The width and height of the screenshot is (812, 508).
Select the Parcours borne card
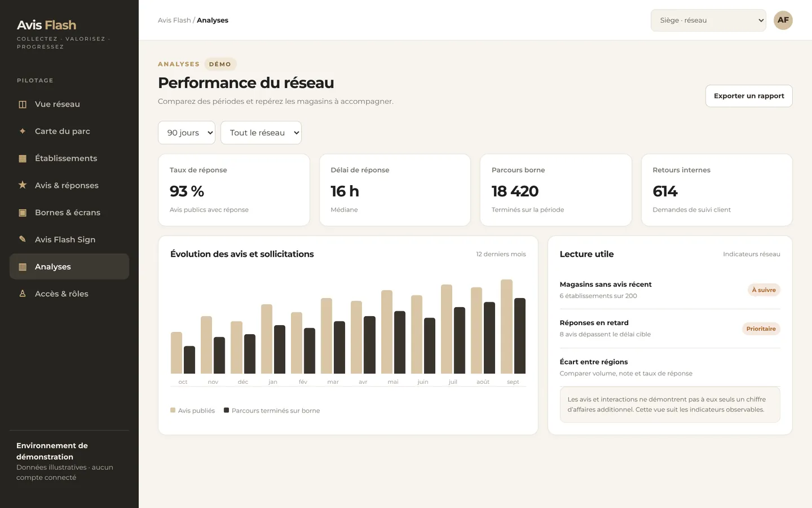(556, 190)
